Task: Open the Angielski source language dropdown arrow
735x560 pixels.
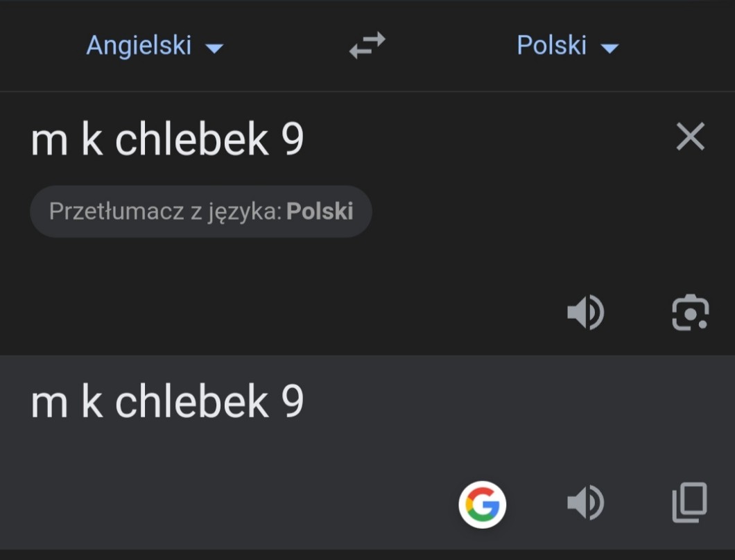Action: [215, 49]
